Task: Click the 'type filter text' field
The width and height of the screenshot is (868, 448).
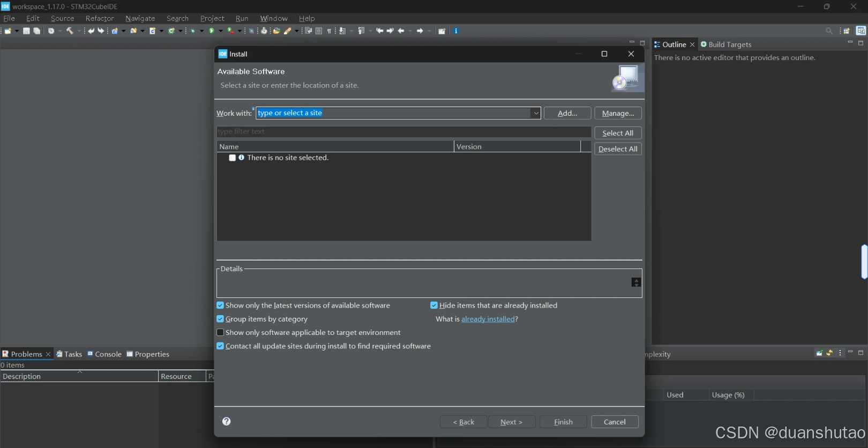Action: click(x=404, y=132)
